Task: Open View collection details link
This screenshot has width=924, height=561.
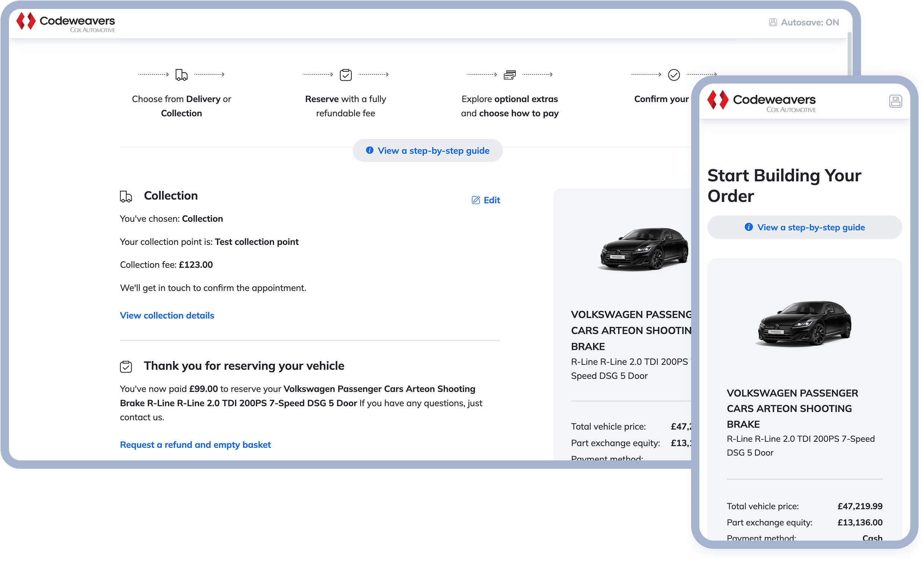Action: click(167, 315)
